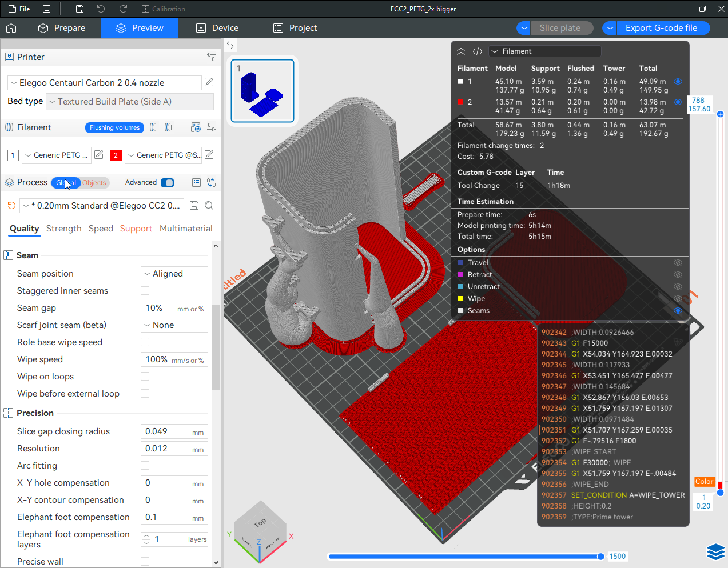Open filament 1 Generic PETG dropdown
This screenshot has width=728, height=568.
click(x=56, y=155)
